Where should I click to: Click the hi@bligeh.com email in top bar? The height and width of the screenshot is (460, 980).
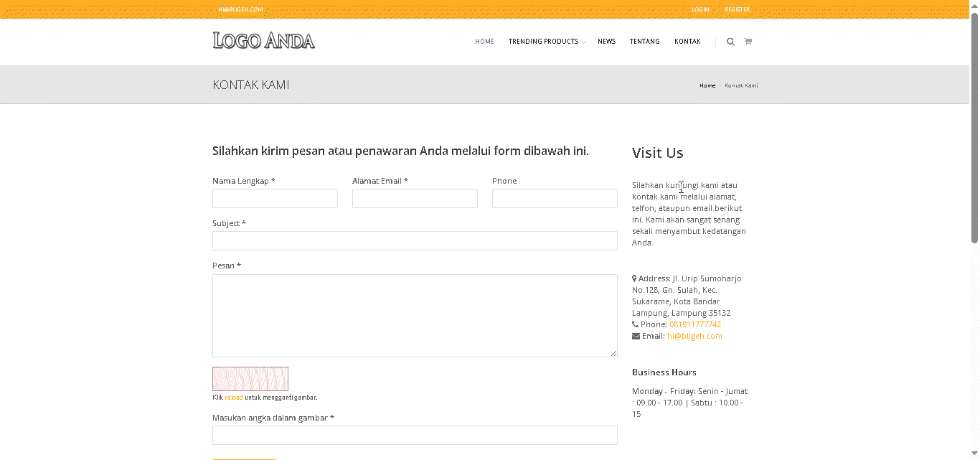240,9
